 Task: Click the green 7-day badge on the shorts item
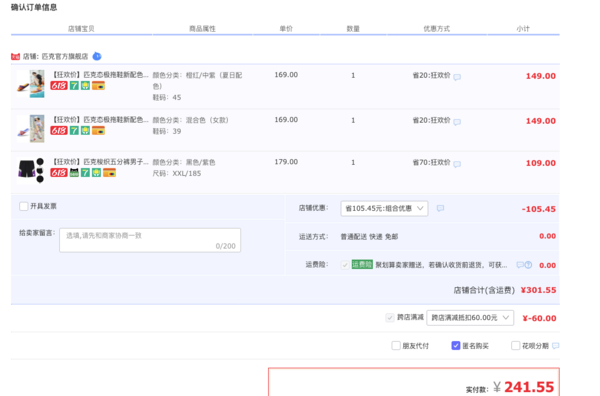85,173
